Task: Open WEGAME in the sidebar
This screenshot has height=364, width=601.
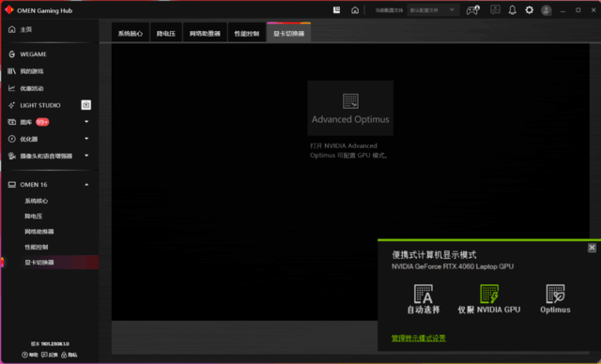Action: [x=27, y=54]
